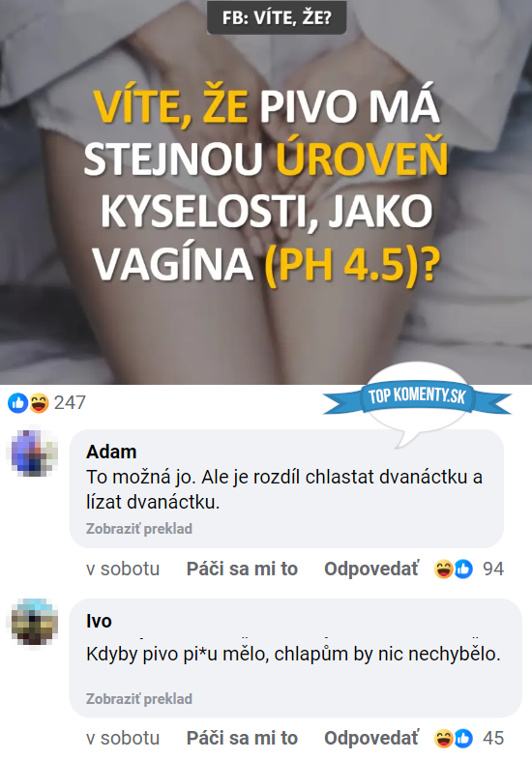Click the FB: VÍTE, ŽE? label

(x=277, y=18)
